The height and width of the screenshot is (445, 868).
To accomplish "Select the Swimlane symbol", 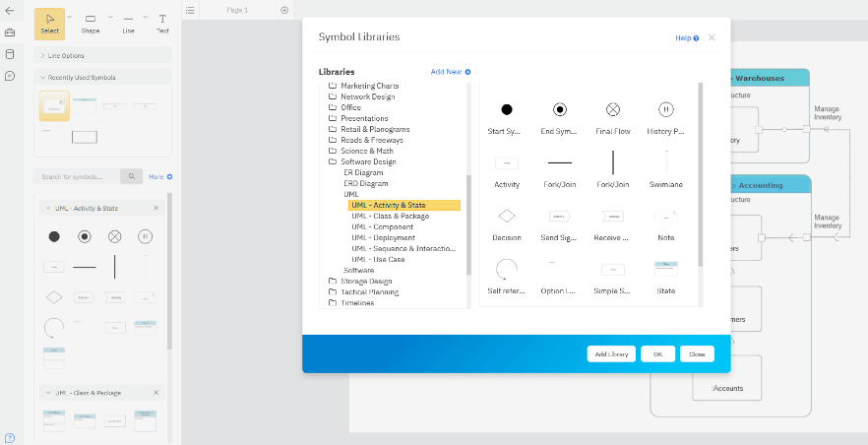I will click(x=666, y=162).
